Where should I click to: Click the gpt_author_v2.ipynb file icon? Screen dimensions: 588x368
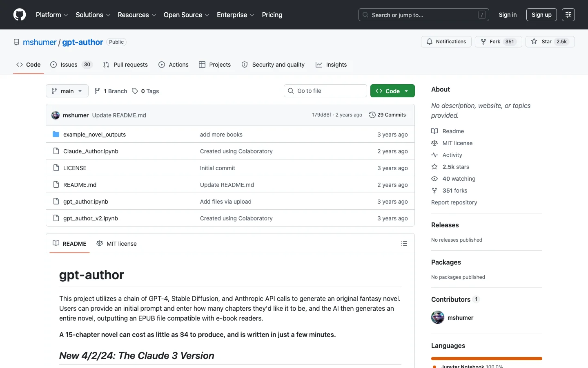point(56,218)
